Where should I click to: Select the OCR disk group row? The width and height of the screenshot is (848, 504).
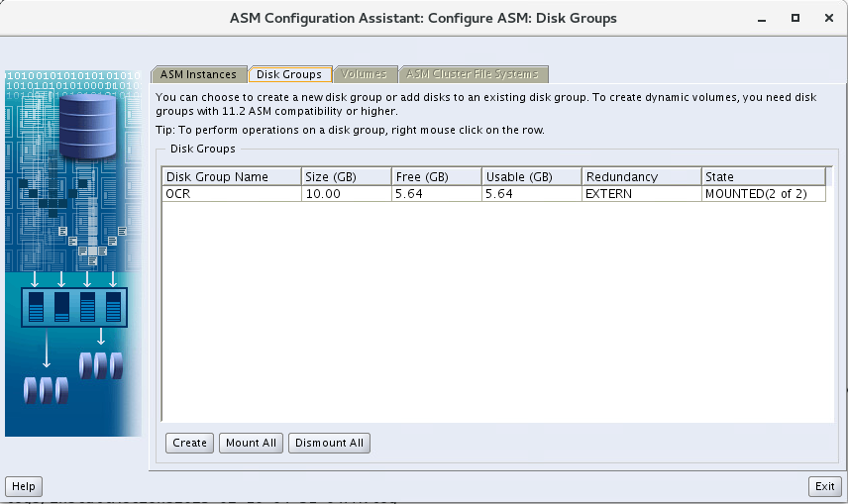(231, 194)
